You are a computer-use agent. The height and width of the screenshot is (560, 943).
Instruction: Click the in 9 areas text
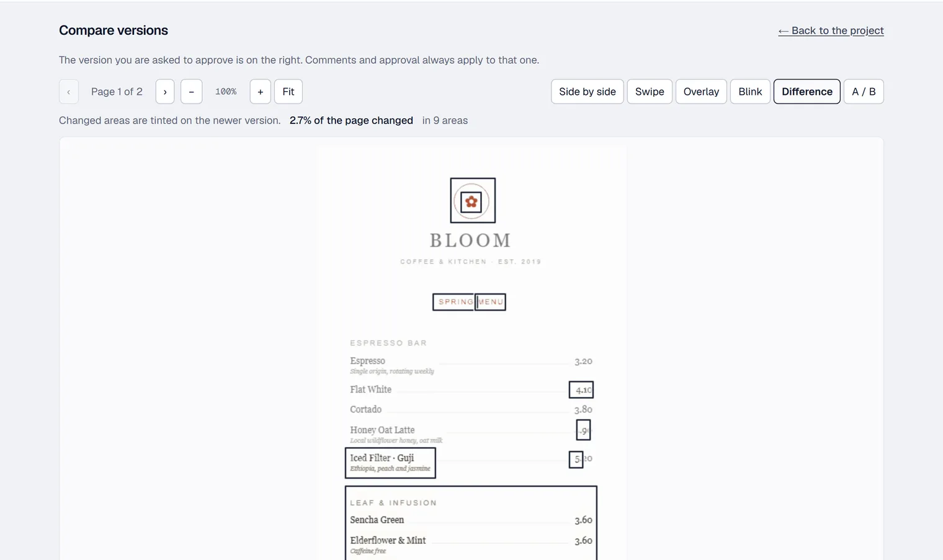[445, 120]
